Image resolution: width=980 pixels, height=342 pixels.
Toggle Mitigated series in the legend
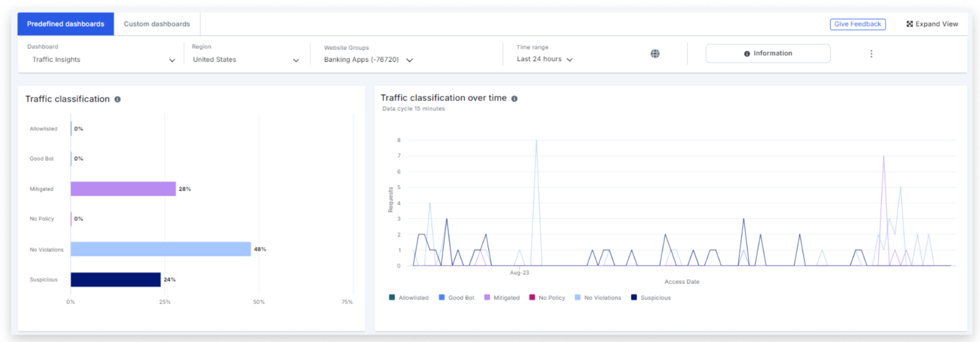coord(501,298)
